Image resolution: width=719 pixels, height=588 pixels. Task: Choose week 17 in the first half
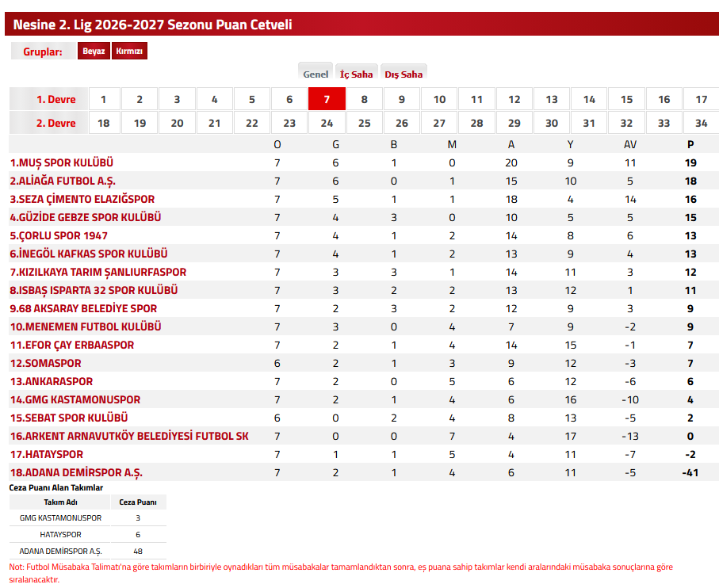click(701, 99)
